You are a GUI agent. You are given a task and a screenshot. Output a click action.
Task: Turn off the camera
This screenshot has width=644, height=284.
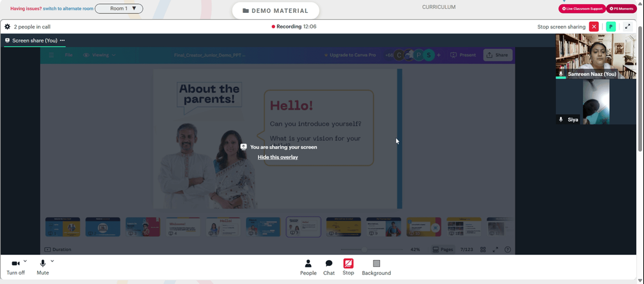click(x=15, y=267)
